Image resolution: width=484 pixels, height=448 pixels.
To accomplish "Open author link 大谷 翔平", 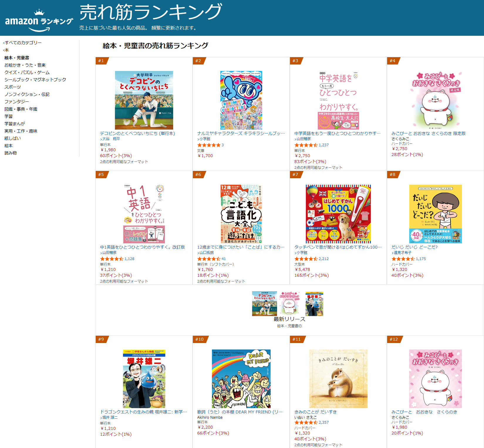I will (111, 139).
